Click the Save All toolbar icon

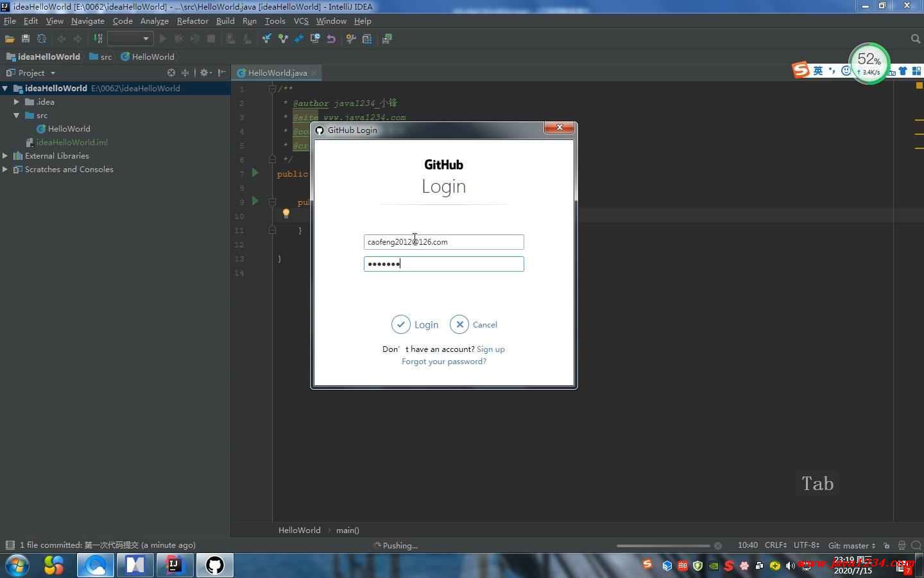pos(26,39)
